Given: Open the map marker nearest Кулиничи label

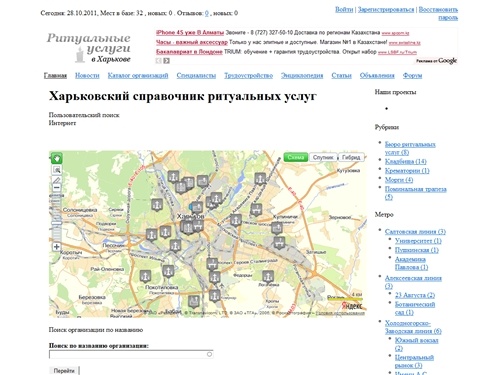Looking at the screenshot, I should (277, 228).
